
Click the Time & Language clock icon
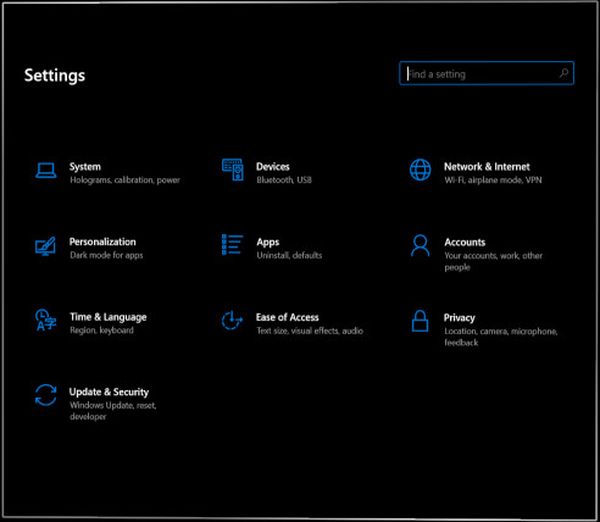[x=46, y=320]
